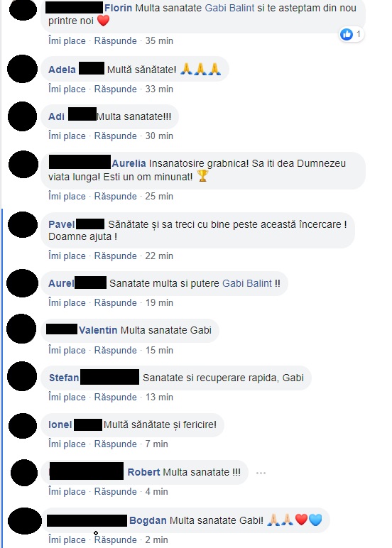
Task: Open the three-dots menu beside Robert's comment
Action: (x=261, y=473)
